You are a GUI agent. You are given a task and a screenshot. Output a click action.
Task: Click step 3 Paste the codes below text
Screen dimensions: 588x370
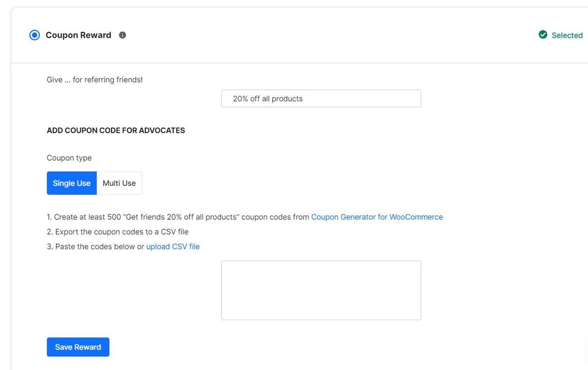pos(95,247)
